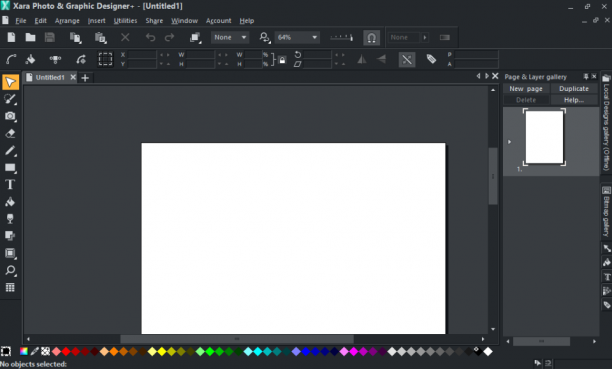Close the Untitled1 tab

point(73,77)
